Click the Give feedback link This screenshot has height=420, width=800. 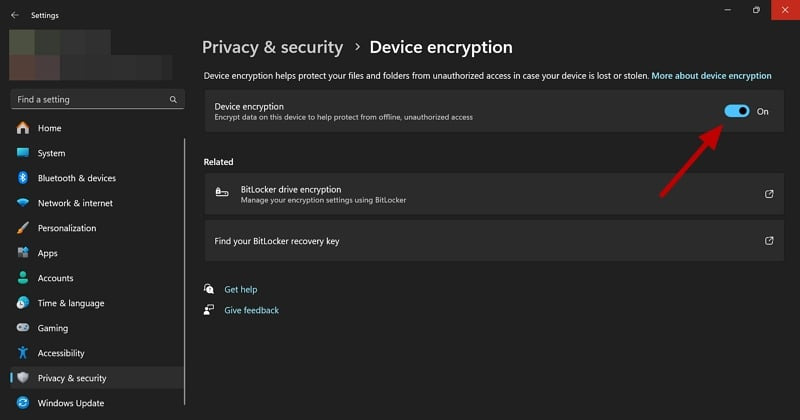[252, 310]
